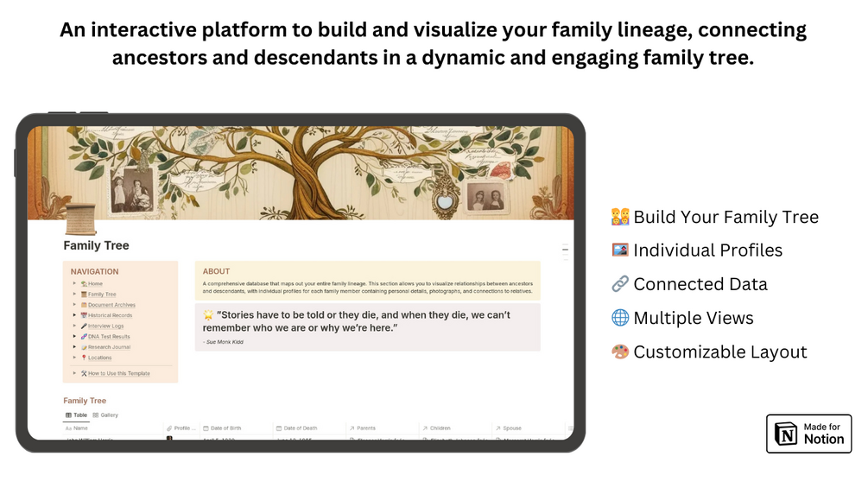Click the Family Tree page title
The height and width of the screenshot is (488, 868).
pos(97,245)
